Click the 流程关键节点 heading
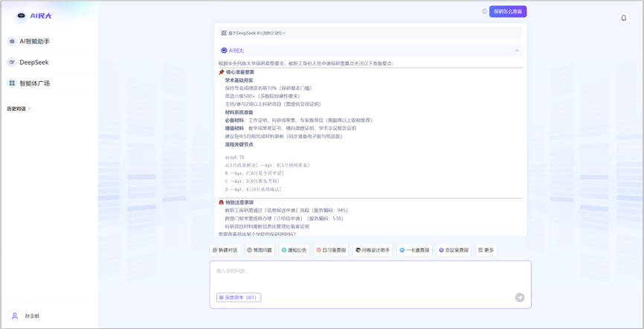644x329 pixels. point(239,144)
